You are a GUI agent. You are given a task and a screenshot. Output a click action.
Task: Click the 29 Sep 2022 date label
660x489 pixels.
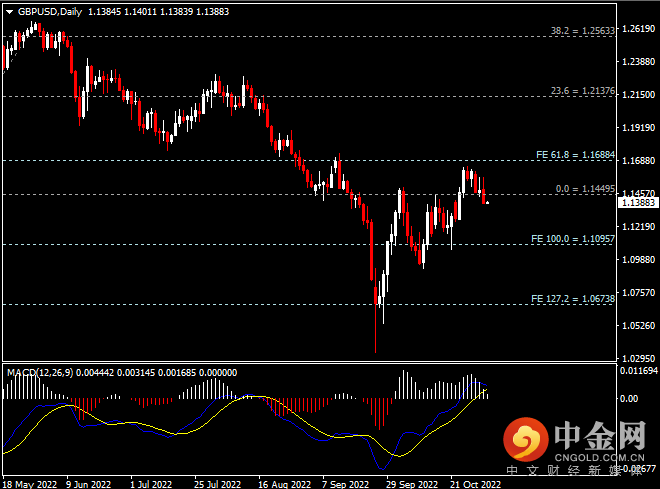click(412, 484)
